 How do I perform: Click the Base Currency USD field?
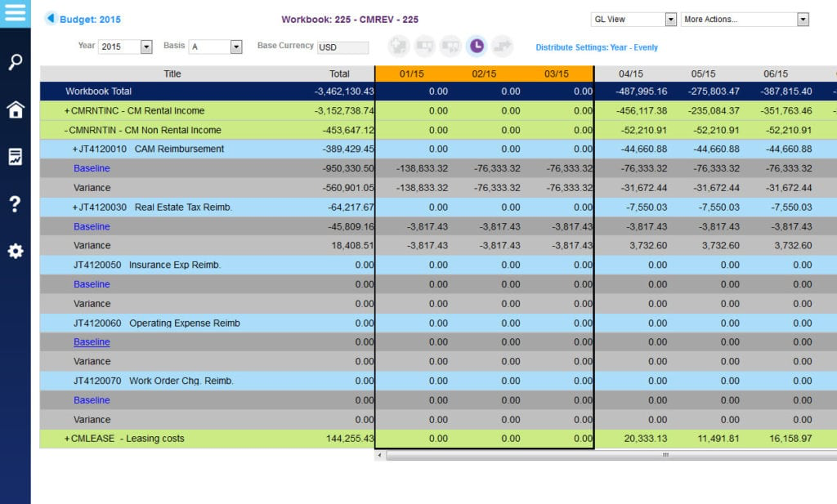[x=342, y=47]
